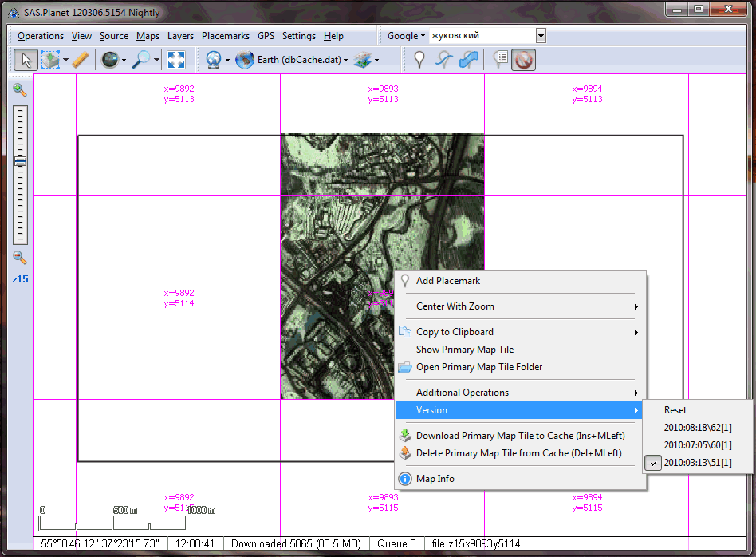Click the add placemark pin toolbar icon
The width and height of the screenshot is (756, 557).
pos(419,60)
